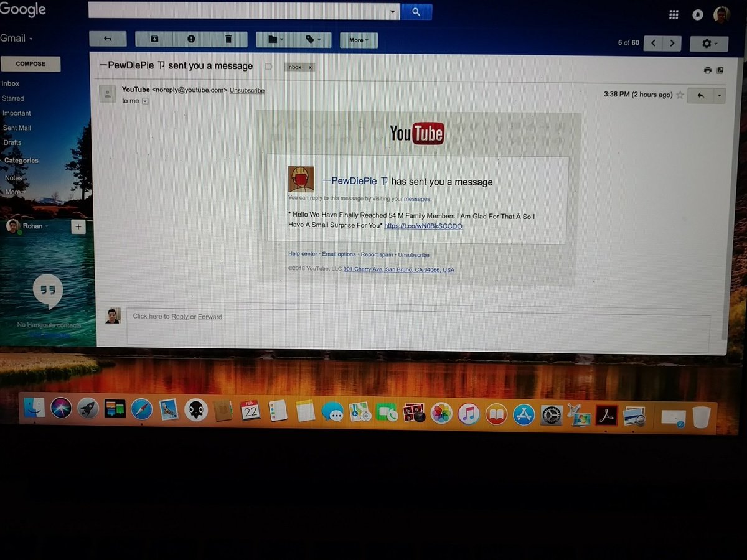Screen dimensions: 747x560
Task: Open Finder from the dock
Action: 34,409
